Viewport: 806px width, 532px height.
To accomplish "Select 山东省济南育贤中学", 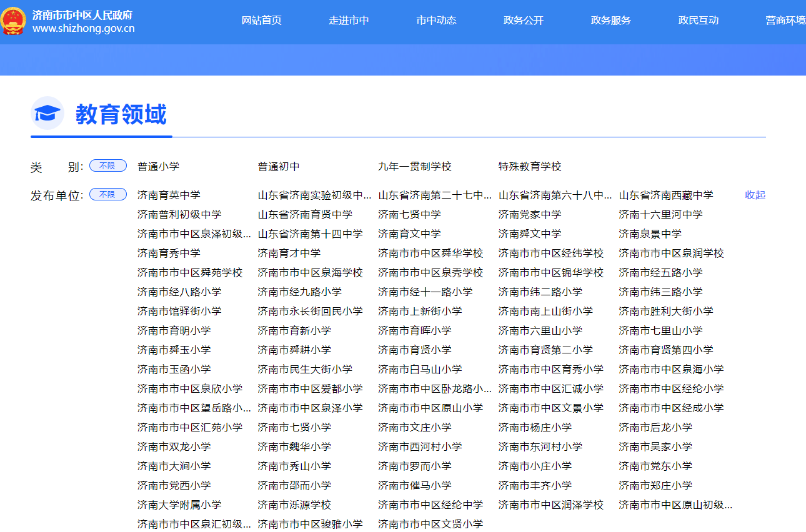I will (x=305, y=214).
